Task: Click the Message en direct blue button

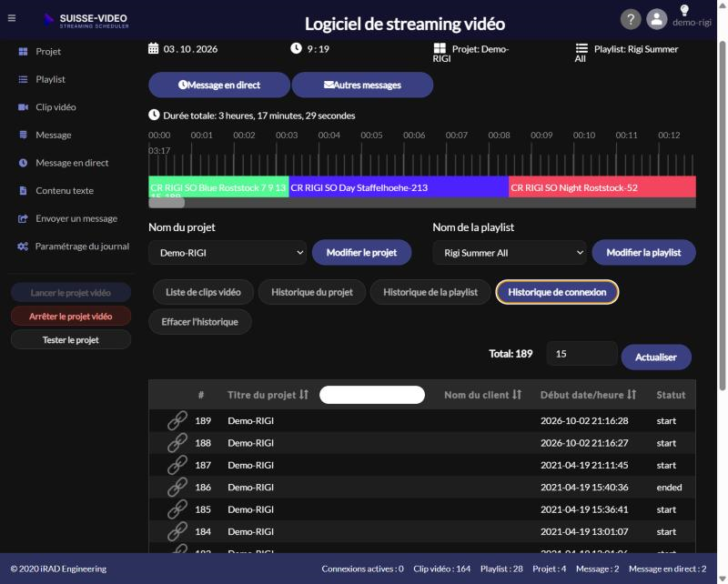Action: 219,85
